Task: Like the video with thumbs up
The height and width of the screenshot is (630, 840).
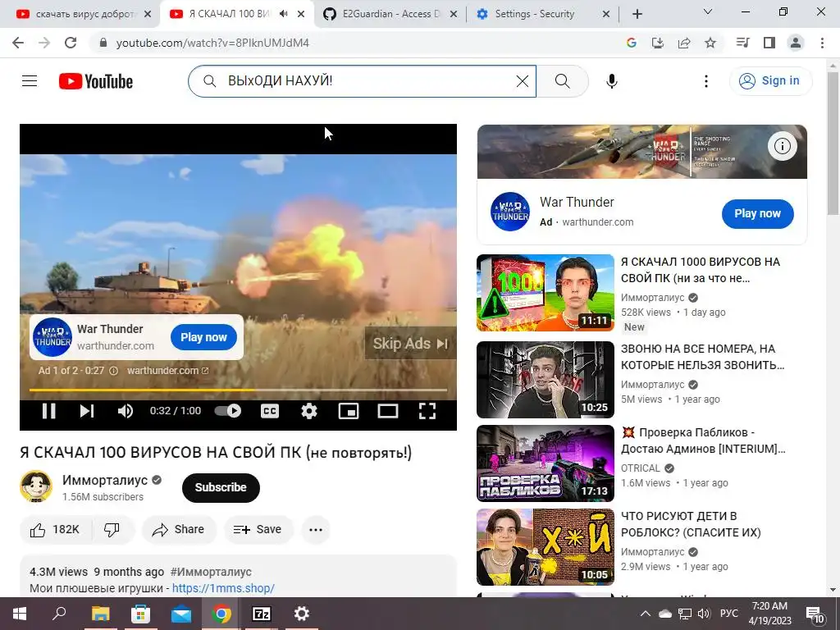Action: (55, 530)
